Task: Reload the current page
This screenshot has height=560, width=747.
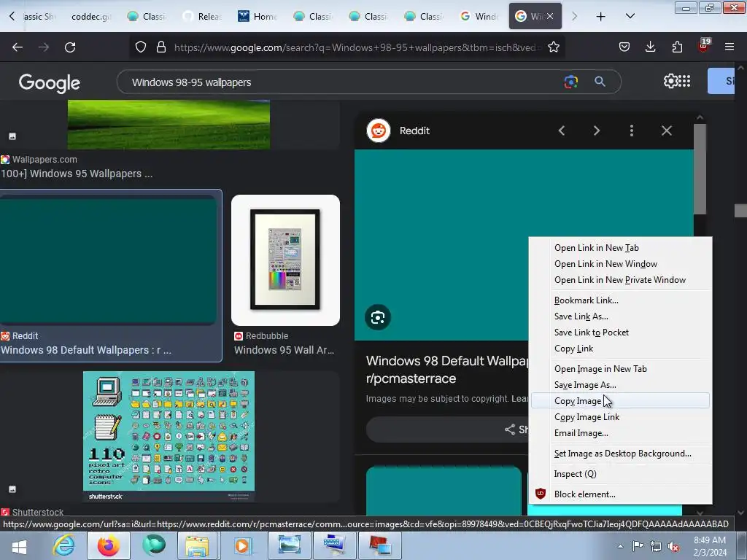Action: 70,47
